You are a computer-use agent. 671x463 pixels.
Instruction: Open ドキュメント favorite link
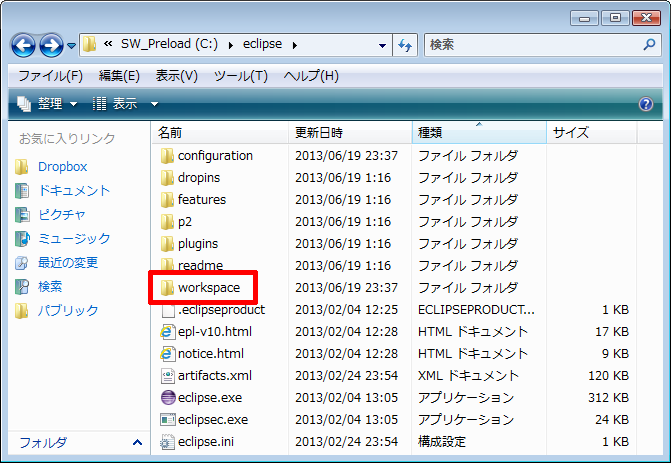click(x=74, y=190)
